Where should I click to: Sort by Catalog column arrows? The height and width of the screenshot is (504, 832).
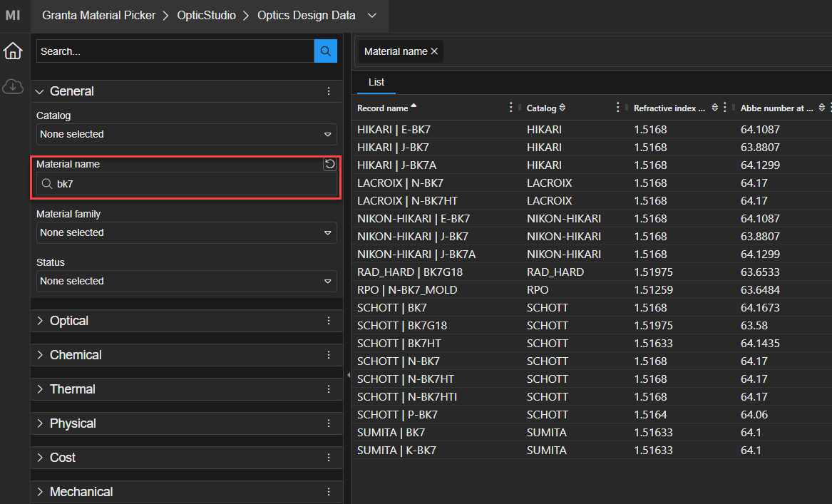tap(563, 107)
